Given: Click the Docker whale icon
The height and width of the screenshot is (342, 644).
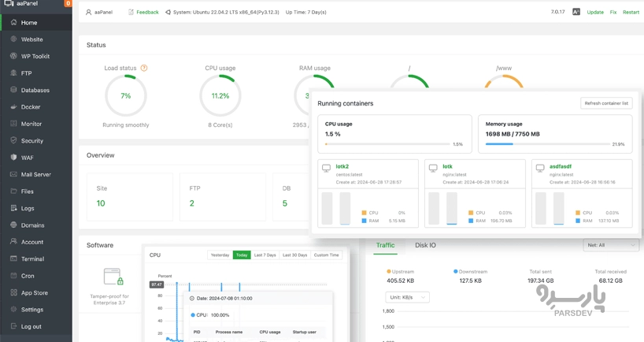Looking at the screenshot, I should [13, 107].
